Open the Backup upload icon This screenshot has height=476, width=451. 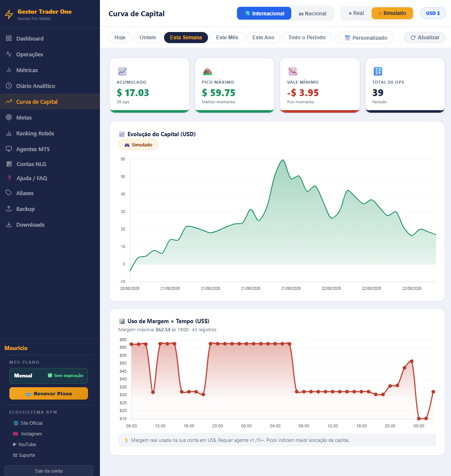[9, 209]
